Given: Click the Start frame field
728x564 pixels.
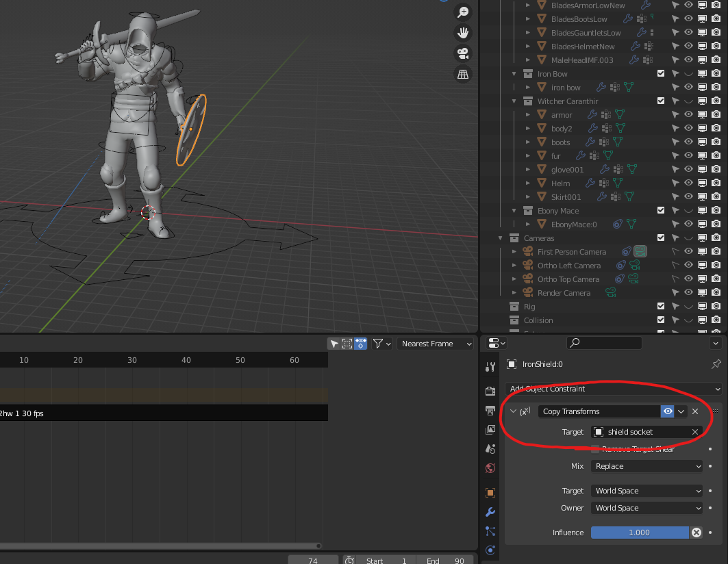Looking at the screenshot, I should point(386,561).
